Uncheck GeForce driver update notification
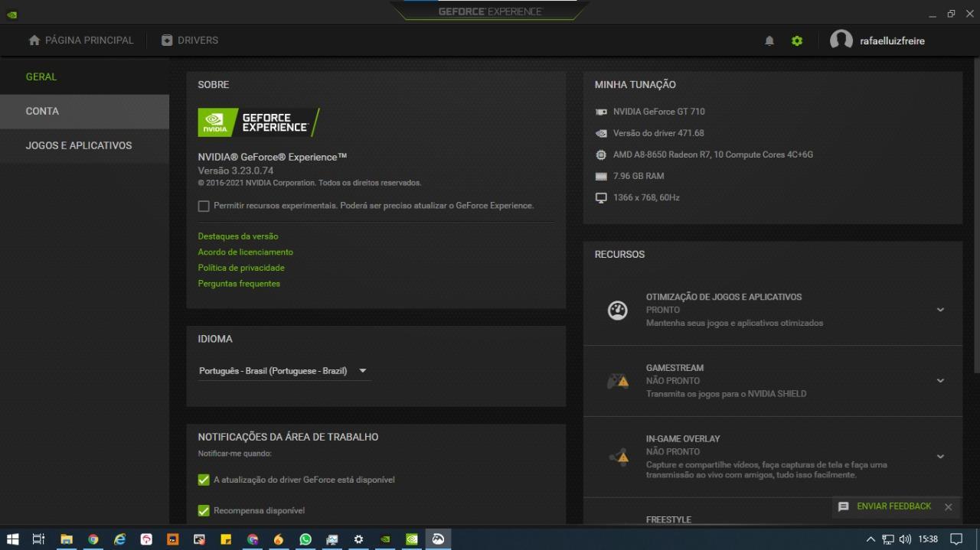980x550 pixels. [204, 480]
